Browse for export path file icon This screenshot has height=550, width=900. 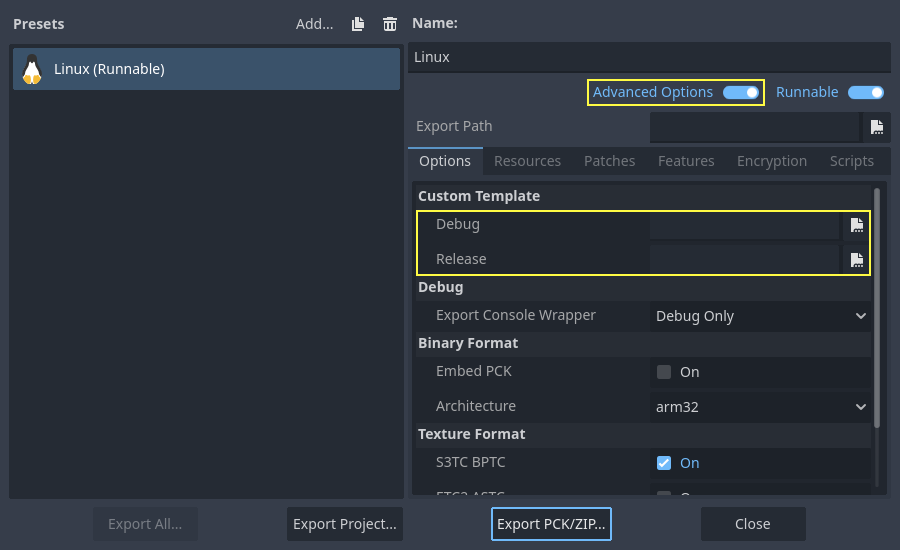pos(876,127)
